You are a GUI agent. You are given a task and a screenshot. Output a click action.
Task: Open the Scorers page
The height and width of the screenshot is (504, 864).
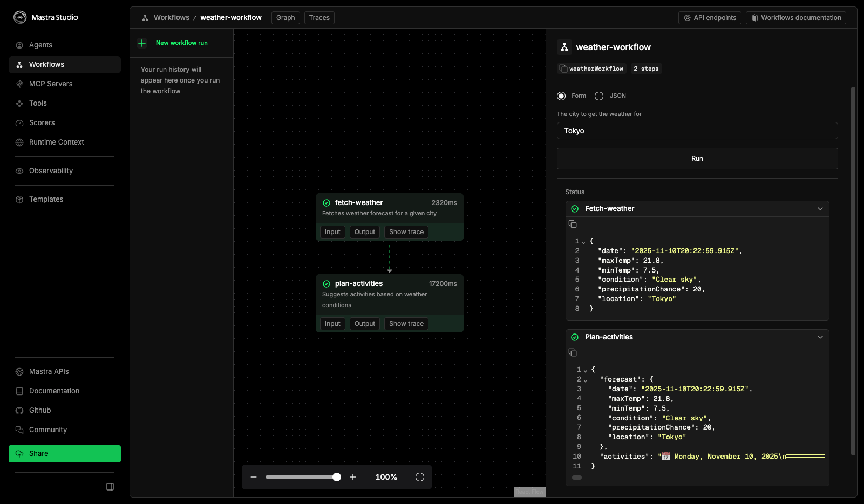[x=65, y=122]
